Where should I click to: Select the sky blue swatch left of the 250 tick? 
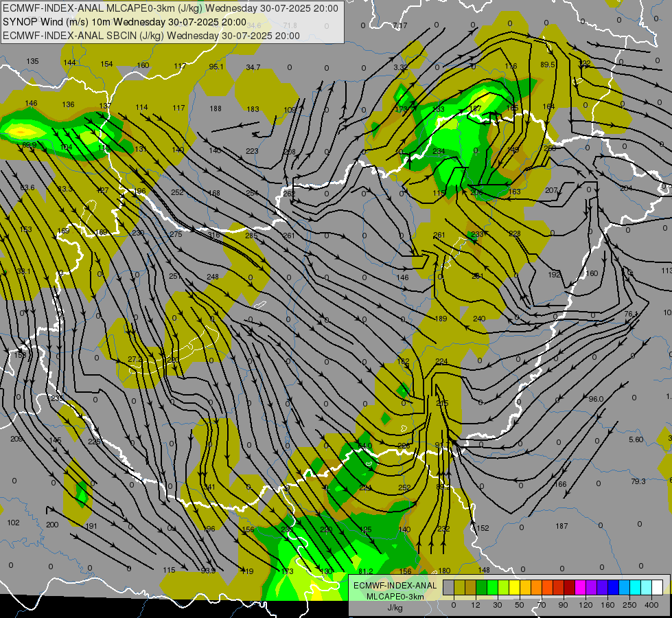click(x=625, y=588)
